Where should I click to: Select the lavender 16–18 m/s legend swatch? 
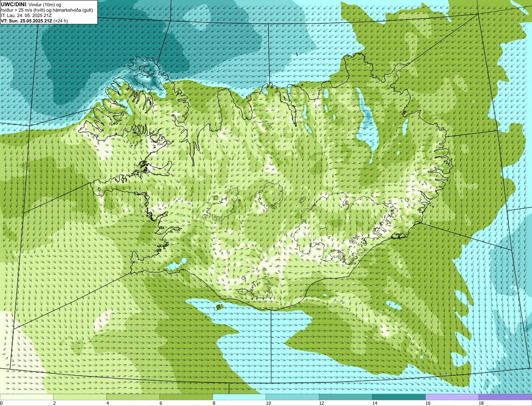pos(452,397)
